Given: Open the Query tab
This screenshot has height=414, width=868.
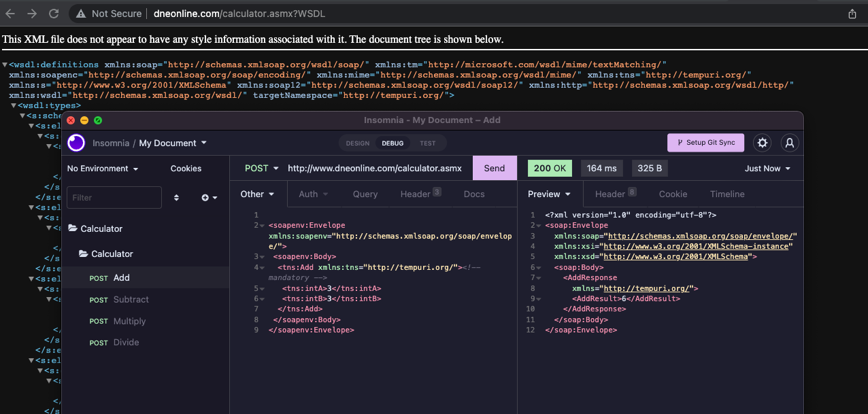Looking at the screenshot, I should click(365, 194).
